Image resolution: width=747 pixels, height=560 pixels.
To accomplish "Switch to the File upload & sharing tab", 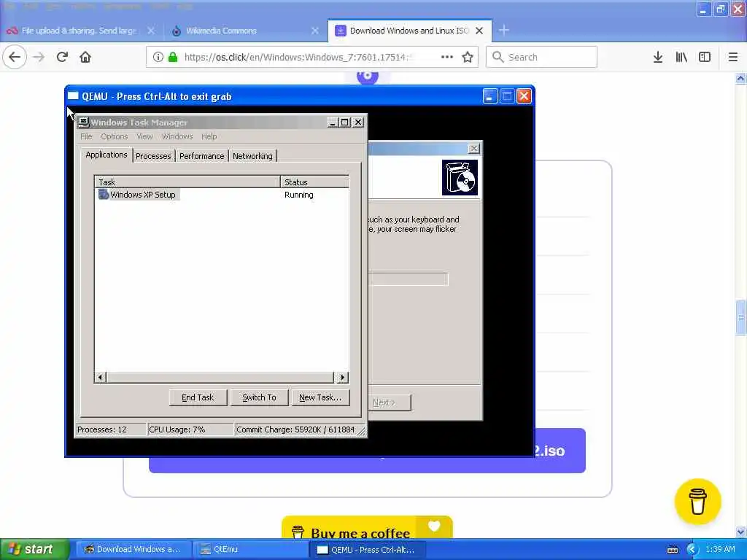I will [x=79, y=31].
